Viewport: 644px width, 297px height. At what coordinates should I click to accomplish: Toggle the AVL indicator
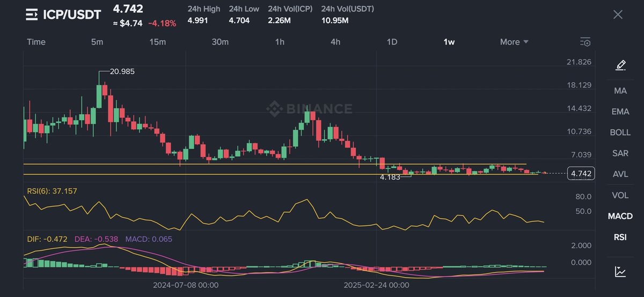coord(620,174)
